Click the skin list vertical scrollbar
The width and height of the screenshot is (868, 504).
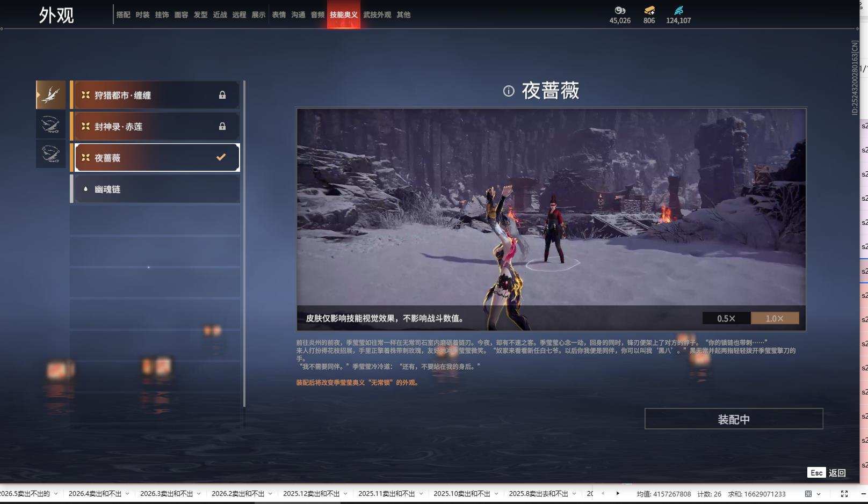pos(244,244)
